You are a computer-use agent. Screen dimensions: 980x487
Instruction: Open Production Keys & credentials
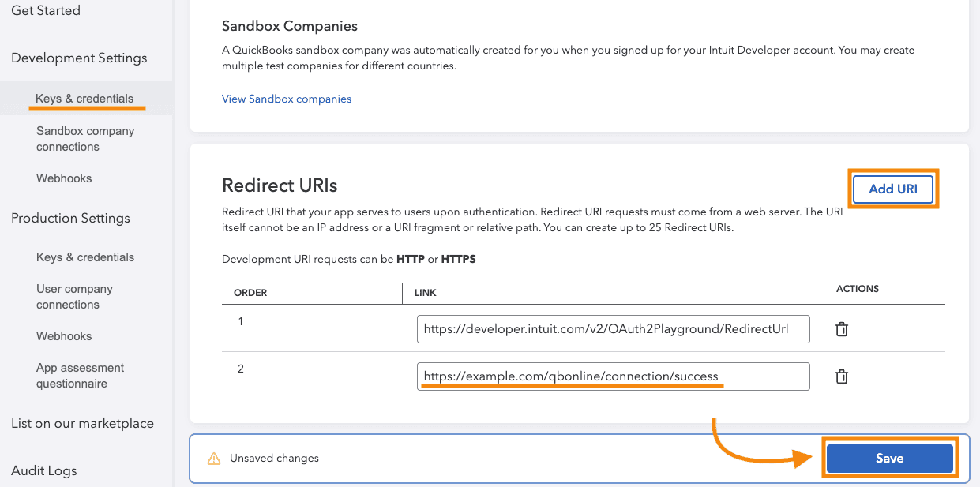(x=84, y=257)
